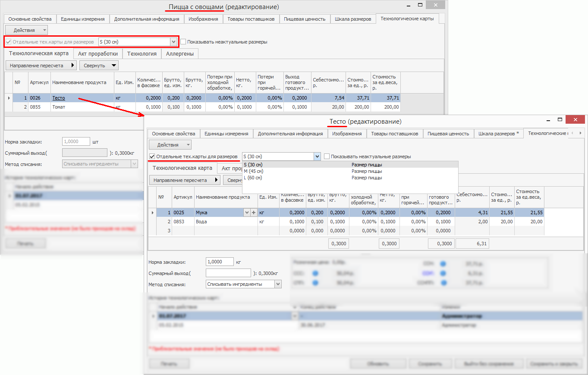
Task: Select Томат row in Пицца ingredients table
Action: pyautogui.click(x=206, y=107)
